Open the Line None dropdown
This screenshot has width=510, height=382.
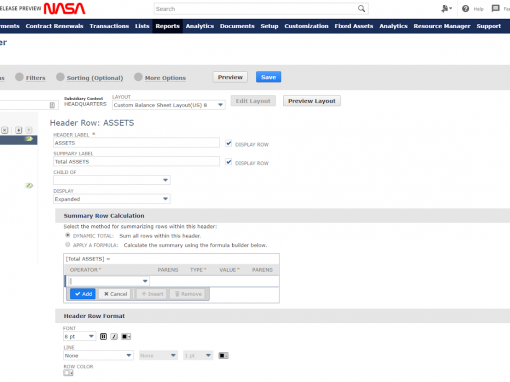click(98, 356)
